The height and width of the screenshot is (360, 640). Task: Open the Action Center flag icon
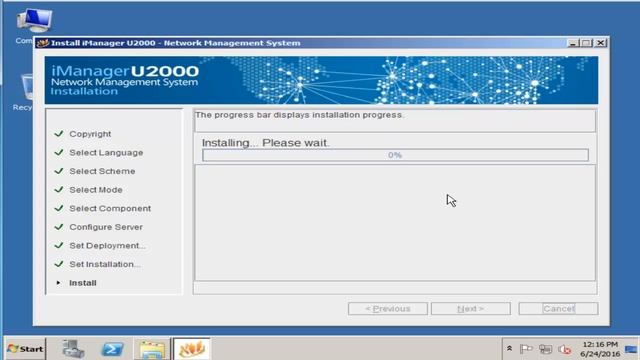tap(526, 349)
